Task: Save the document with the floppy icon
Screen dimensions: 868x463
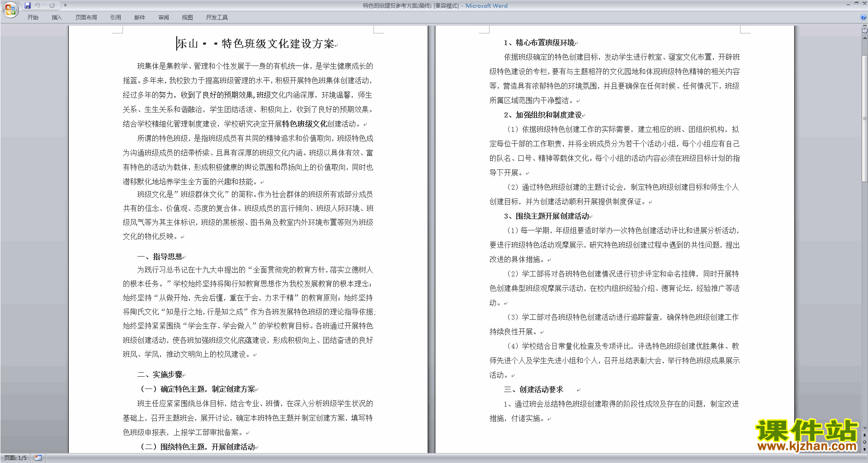Action: click(x=28, y=5)
